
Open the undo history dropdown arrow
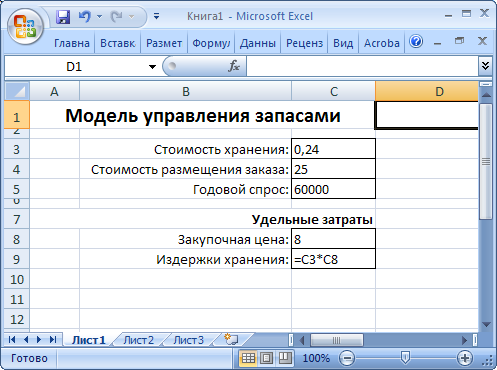pos(99,16)
